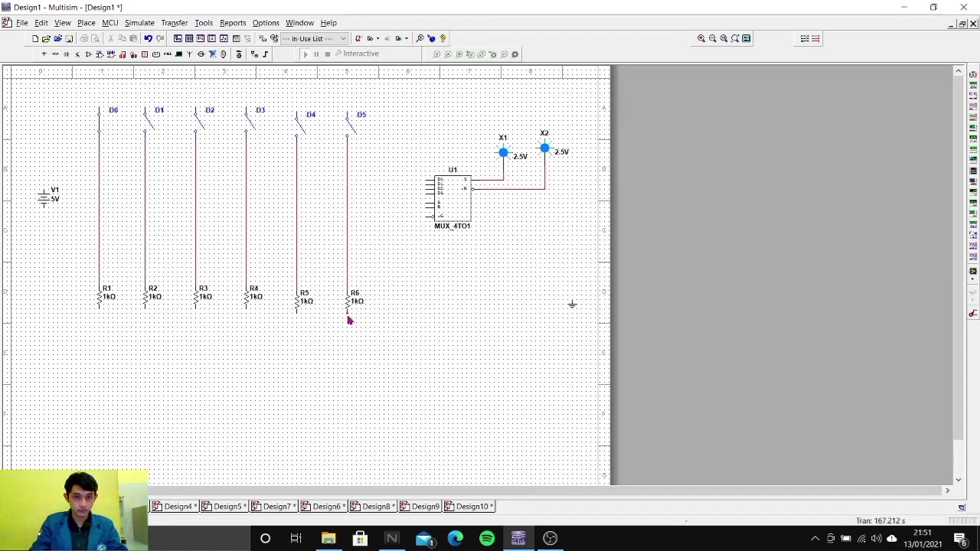980x551 pixels.
Task: Place a bus from component toolbar
Action: [266, 54]
